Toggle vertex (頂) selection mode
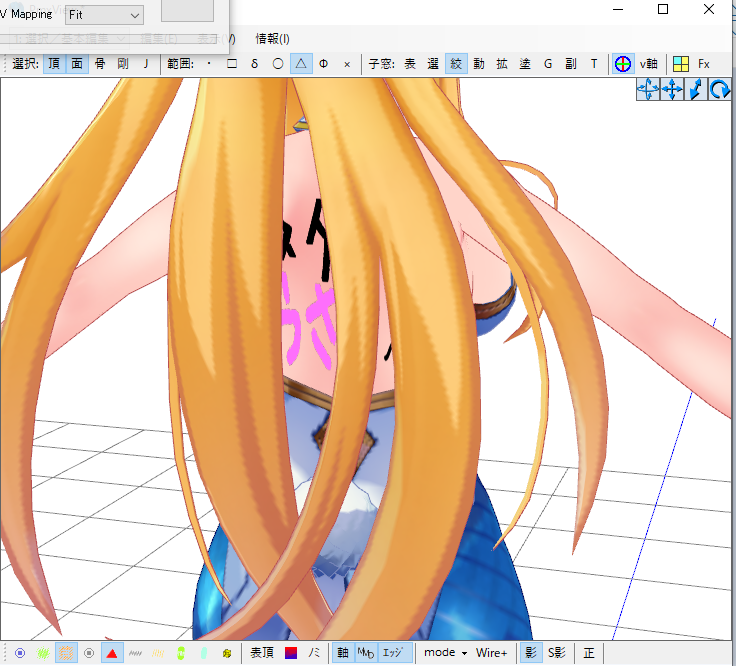The width and height of the screenshot is (736, 666). [x=54, y=64]
